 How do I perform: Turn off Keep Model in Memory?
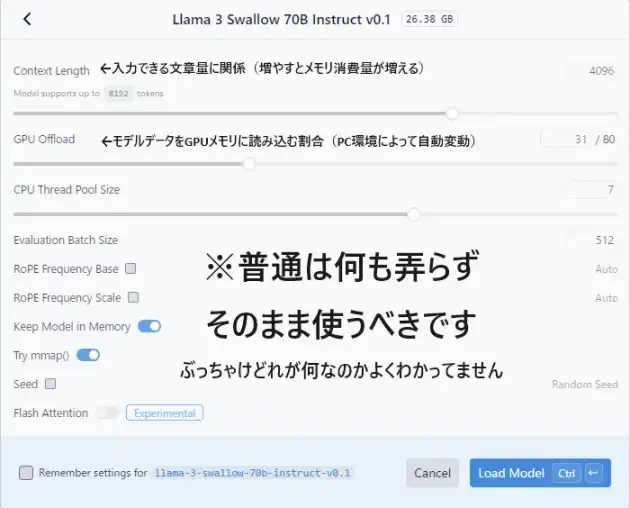149,326
